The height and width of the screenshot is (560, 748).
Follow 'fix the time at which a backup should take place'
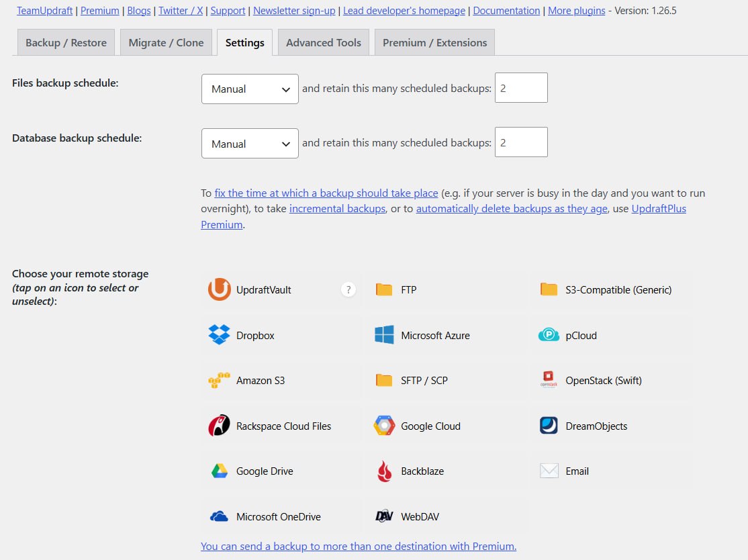(x=326, y=193)
